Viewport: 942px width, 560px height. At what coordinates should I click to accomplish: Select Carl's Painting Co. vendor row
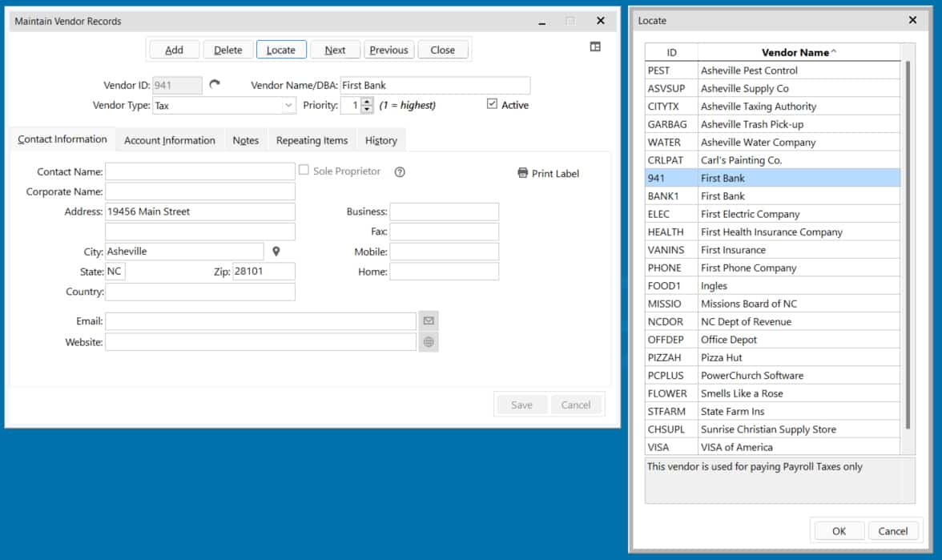pyautogui.click(x=772, y=160)
